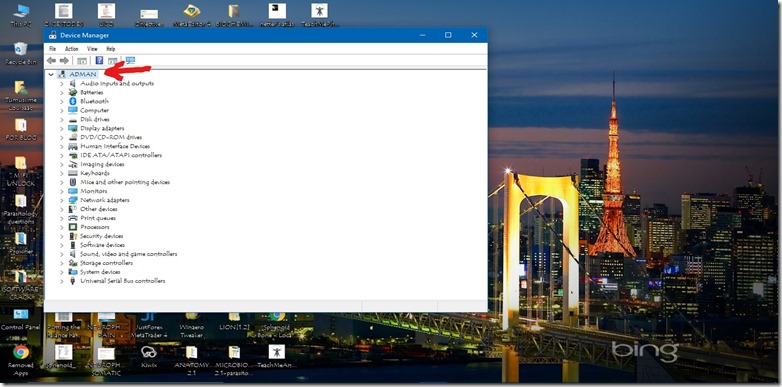Viewport: 782px width, 387px height.
Task: Expand the Disk drives chevron
Action: 62,119
